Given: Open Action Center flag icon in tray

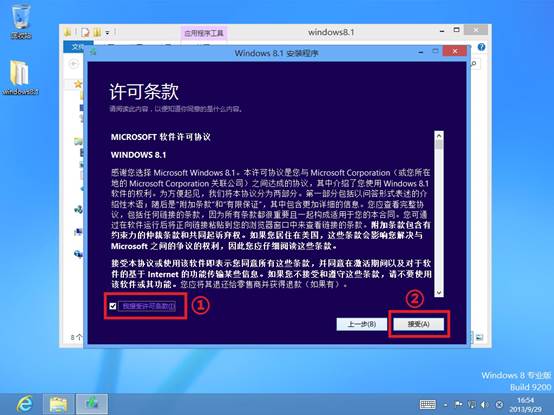Looking at the screenshot, I should coord(459,404).
